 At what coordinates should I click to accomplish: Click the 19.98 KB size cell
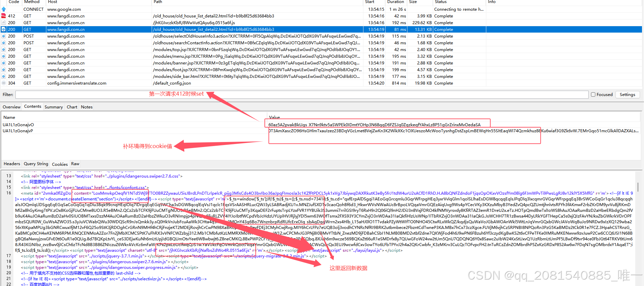423,83
